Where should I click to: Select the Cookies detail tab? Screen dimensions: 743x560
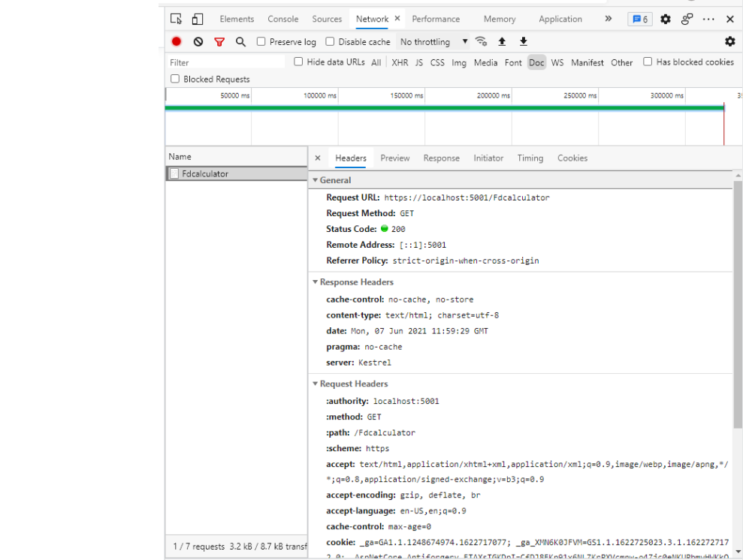[572, 158]
